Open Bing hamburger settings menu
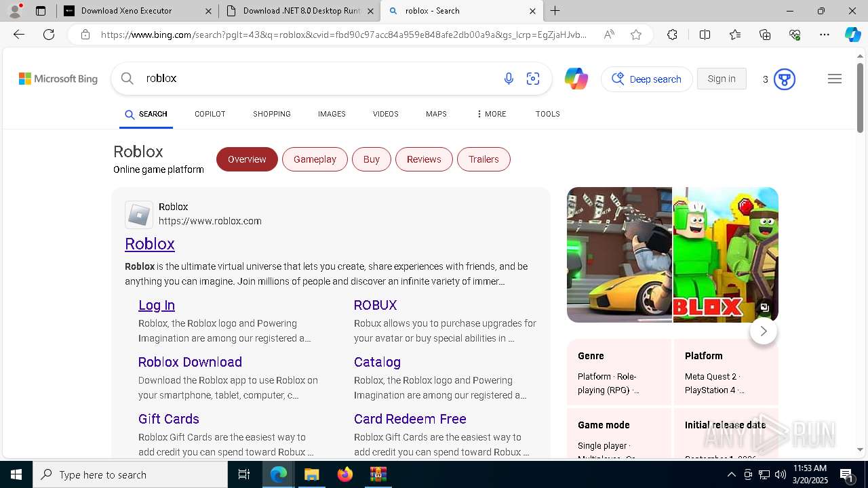Screen dimensions: 868x488 click(x=835, y=79)
